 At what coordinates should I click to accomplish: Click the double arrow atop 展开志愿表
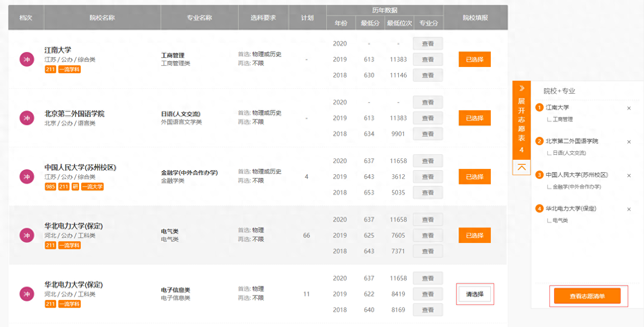coord(521,88)
